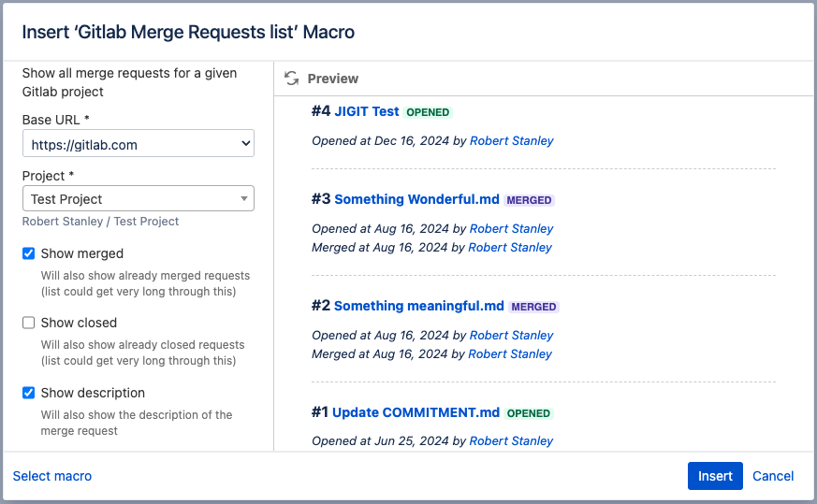Click the MERGED badge on request #3

coord(530,200)
